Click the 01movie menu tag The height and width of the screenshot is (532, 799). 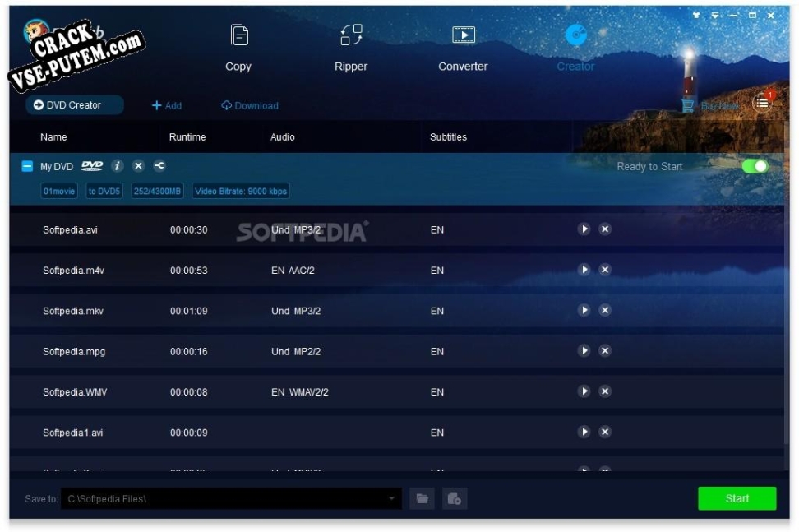[59, 191]
